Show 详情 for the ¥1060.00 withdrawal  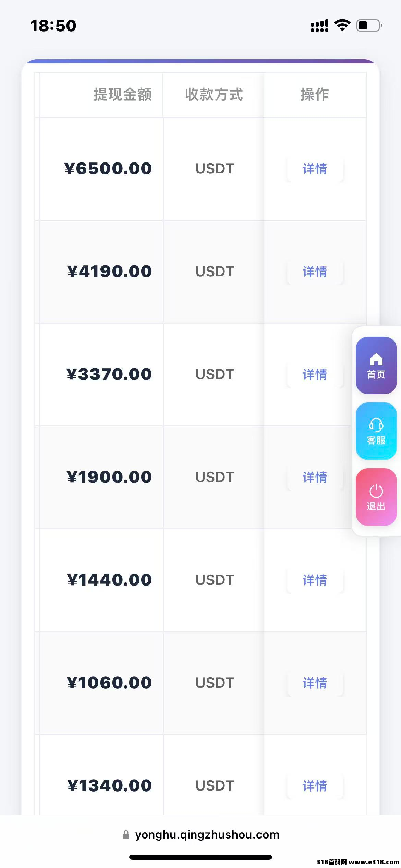click(x=315, y=683)
